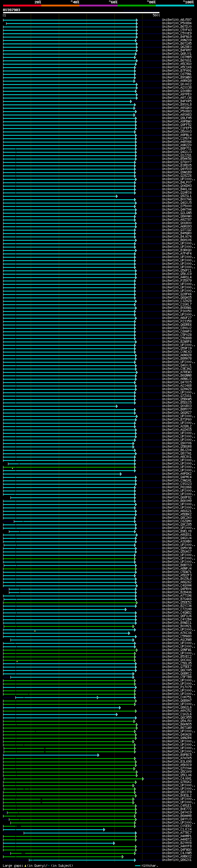Select hit label UniRef100_A6N9Z8

[177, 355]
